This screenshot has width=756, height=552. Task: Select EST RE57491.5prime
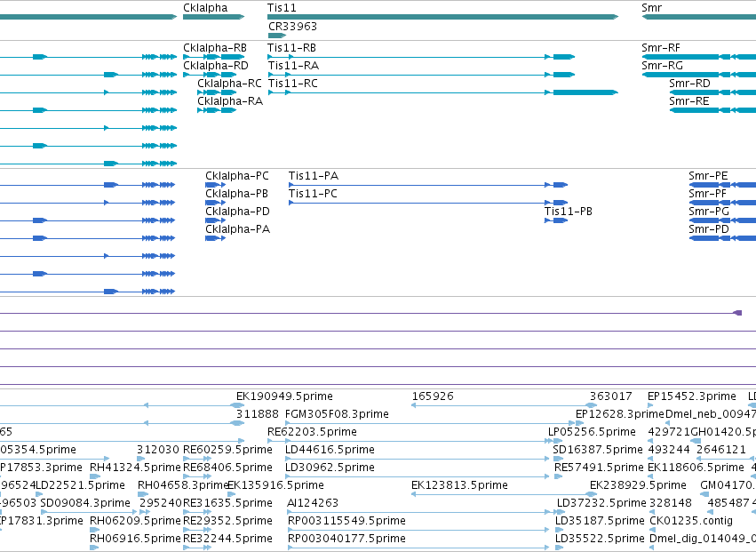click(599, 468)
